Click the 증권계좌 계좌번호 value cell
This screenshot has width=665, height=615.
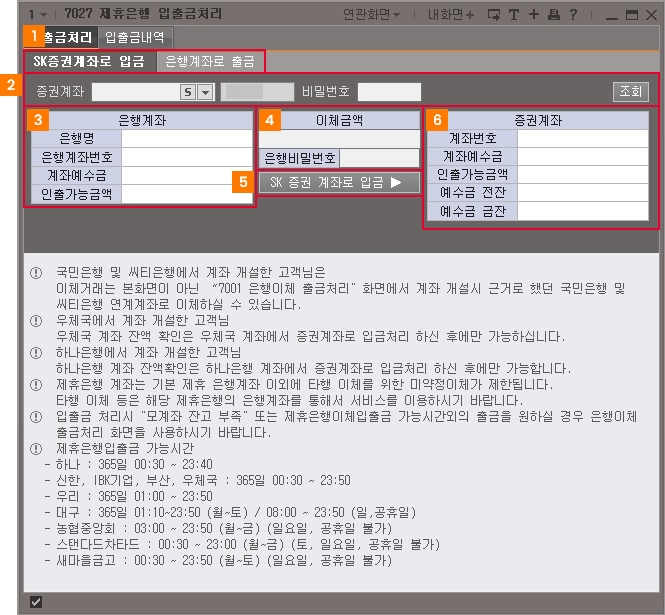(x=583, y=138)
